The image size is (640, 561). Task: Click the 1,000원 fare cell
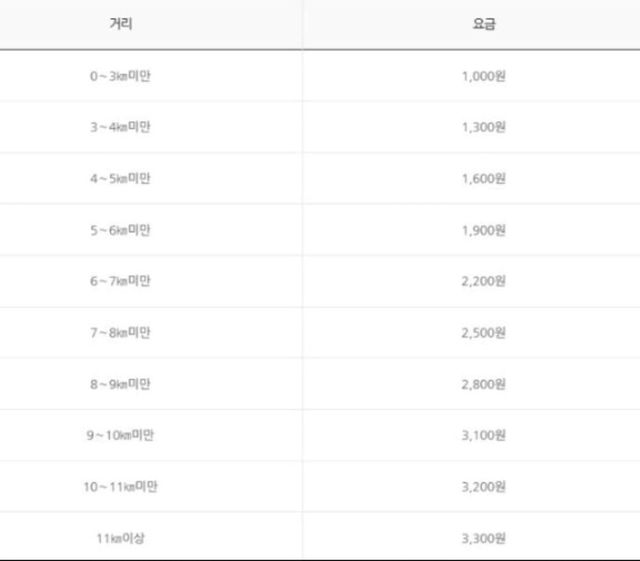tap(483, 76)
